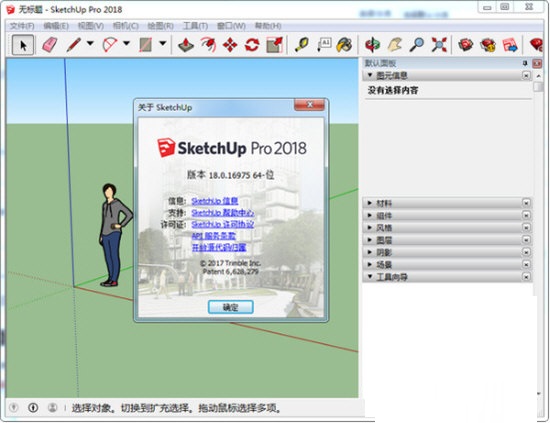550x423 pixels.
Task: Click the Zoom Extents tool
Action: tap(439, 45)
